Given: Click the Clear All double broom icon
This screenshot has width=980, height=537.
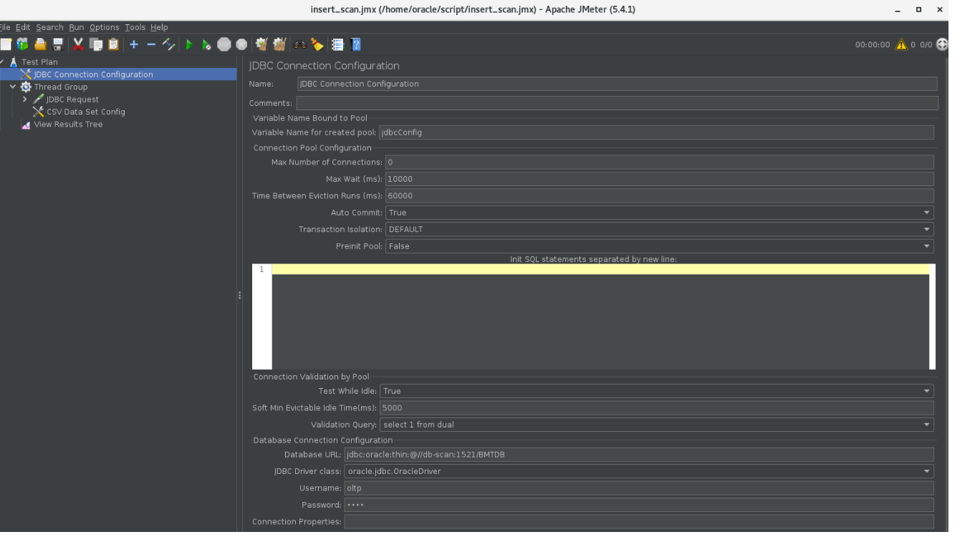Looking at the screenshot, I should (x=279, y=44).
